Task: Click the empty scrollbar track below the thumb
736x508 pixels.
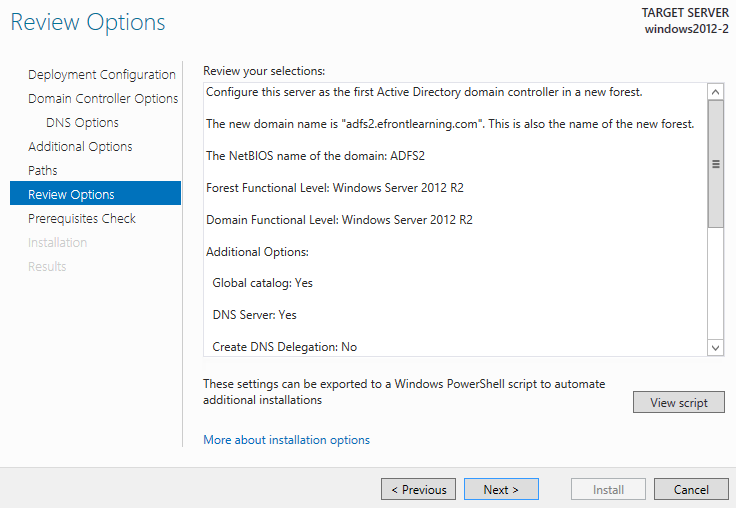Action: (715, 284)
